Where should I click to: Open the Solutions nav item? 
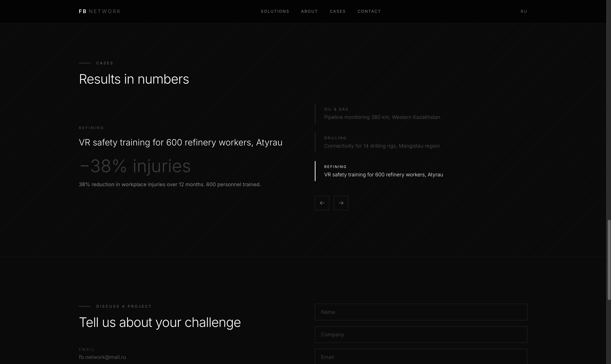pyautogui.click(x=275, y=11)
